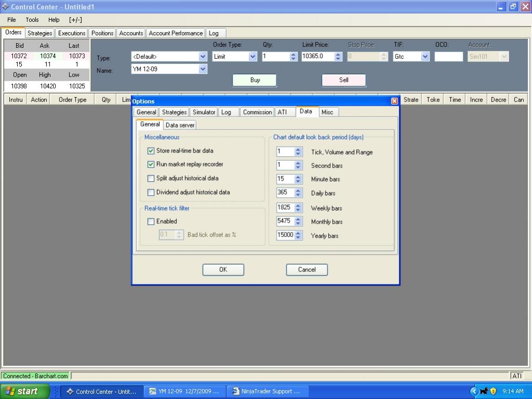Open NinjaTrader Support taskbar item
The image size is (532, 399).
click(267, 391)
